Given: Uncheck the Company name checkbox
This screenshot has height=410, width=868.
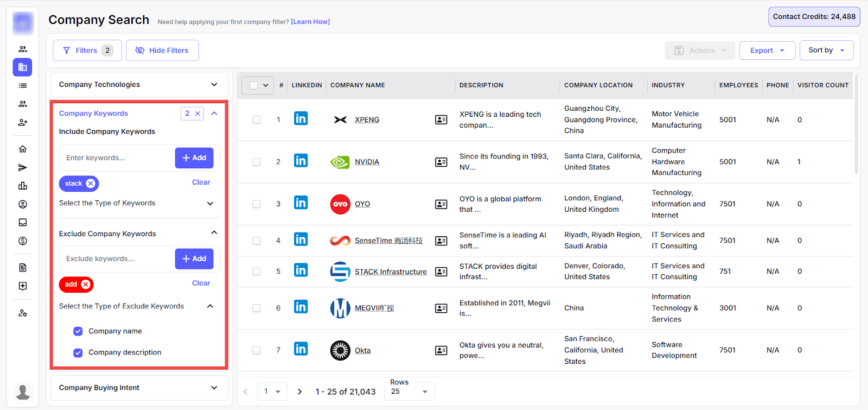Looking at the screenshot, I should click(x=78, y=331).
